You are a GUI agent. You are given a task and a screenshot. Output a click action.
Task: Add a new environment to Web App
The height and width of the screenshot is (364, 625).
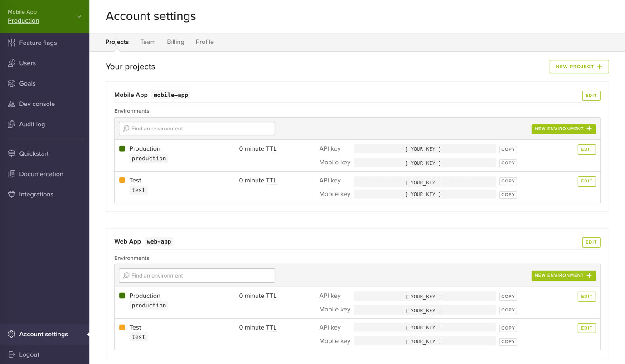coord(563,275)
